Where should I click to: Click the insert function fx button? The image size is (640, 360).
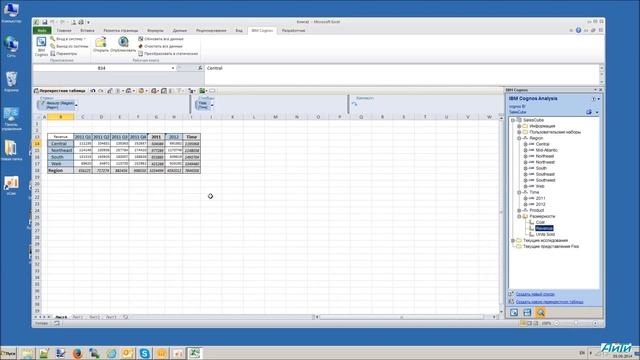(x=200, y=68)
